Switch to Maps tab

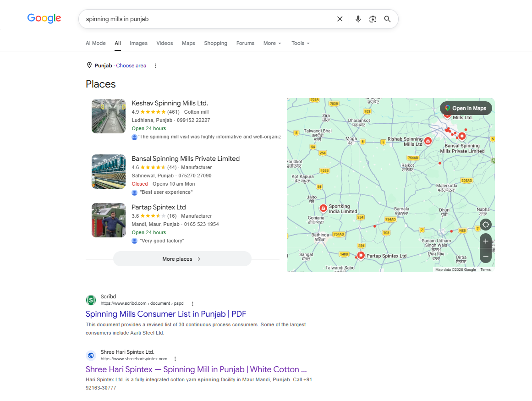click(x=188, y=43)
